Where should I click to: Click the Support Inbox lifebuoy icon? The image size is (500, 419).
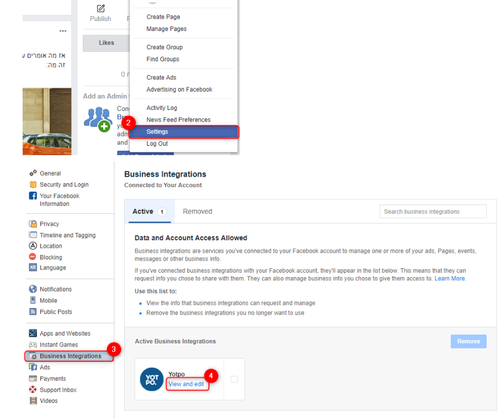(33, 389)
